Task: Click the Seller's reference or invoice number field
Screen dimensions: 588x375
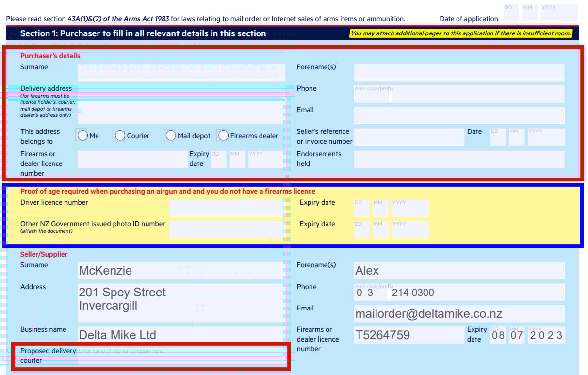Action: (x=409, y=136)
